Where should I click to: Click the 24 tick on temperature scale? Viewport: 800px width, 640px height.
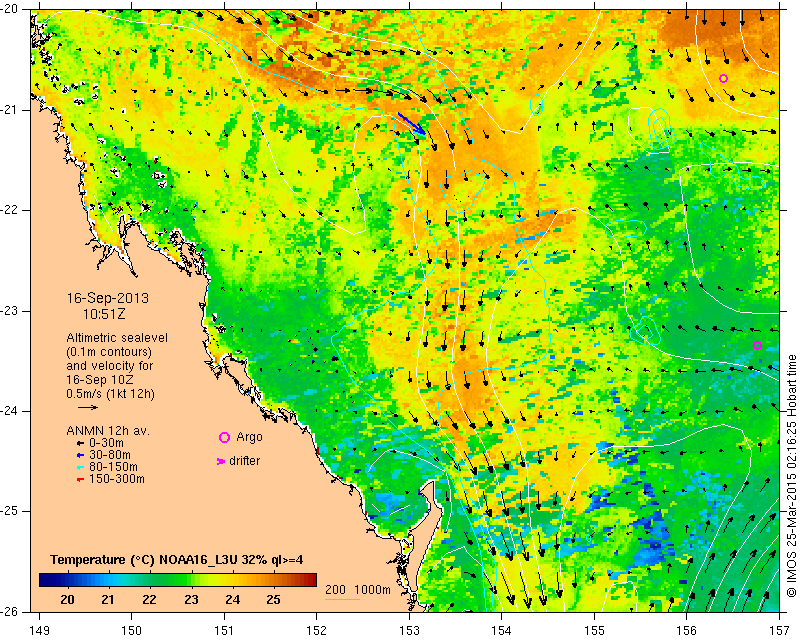(233, 600)
